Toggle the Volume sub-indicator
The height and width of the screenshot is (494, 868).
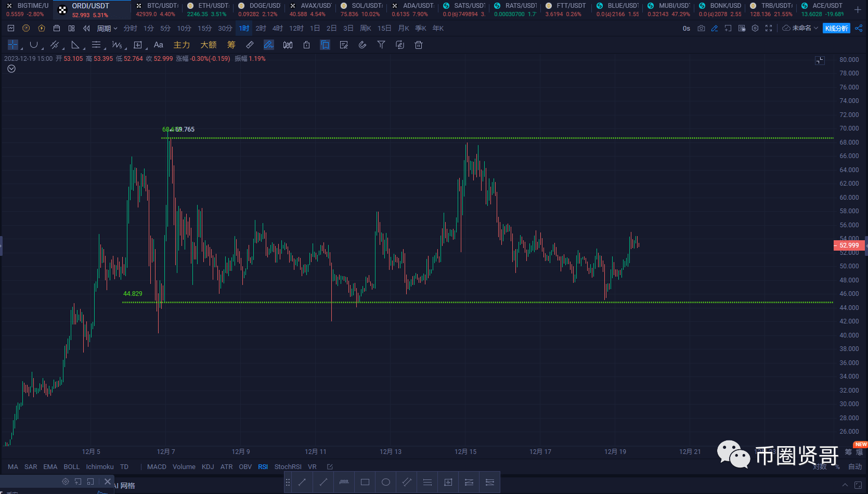(x=184, y=466)
